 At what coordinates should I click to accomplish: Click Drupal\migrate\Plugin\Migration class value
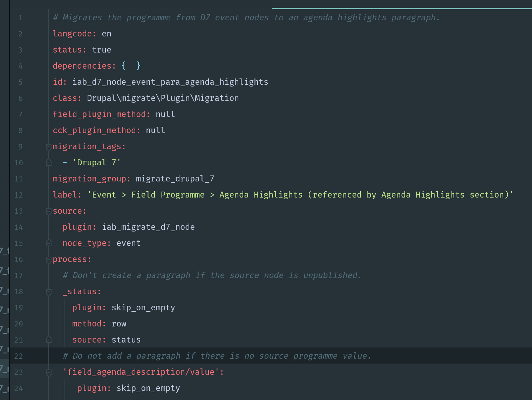(x=163, y=98)
